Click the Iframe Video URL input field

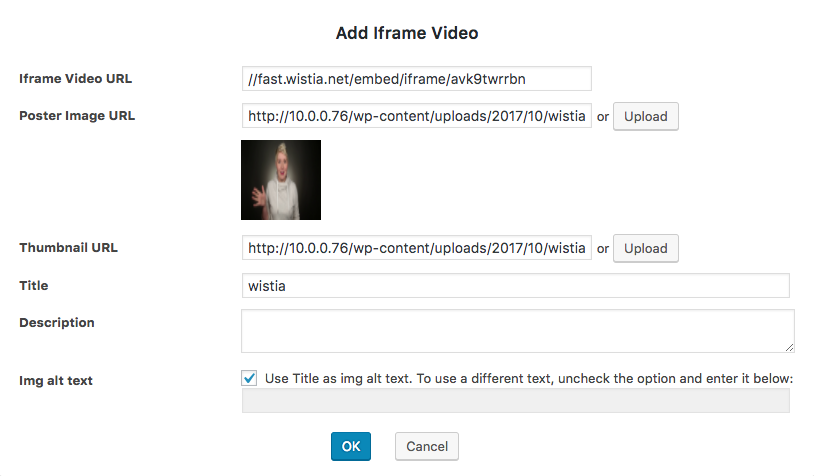point(416,79)
